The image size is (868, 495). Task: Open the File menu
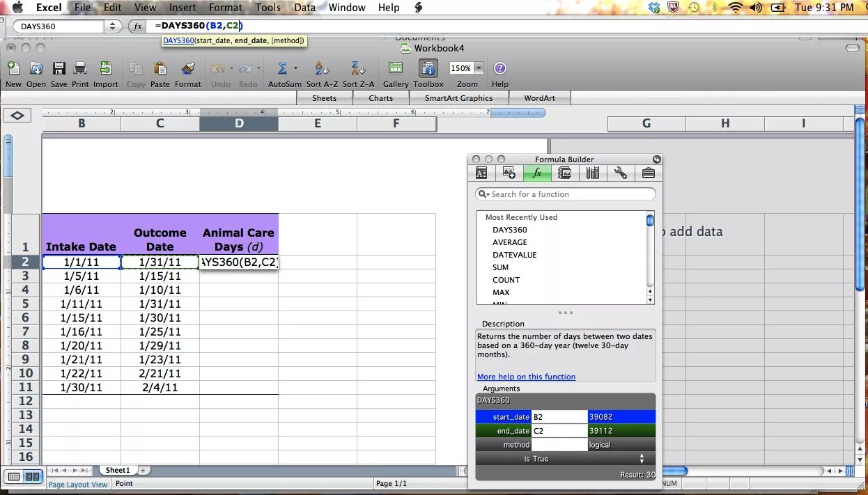click(82, 8)
